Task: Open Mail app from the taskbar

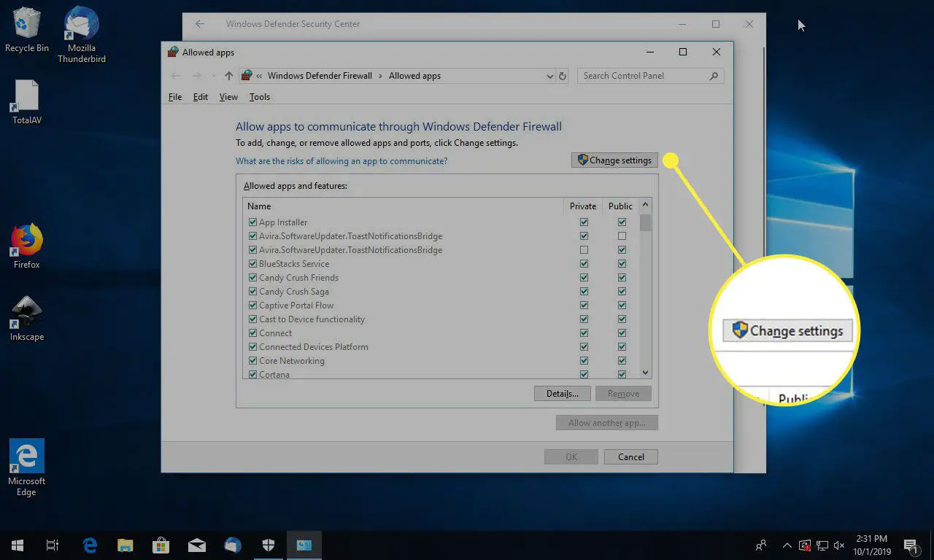Action: 196,545
